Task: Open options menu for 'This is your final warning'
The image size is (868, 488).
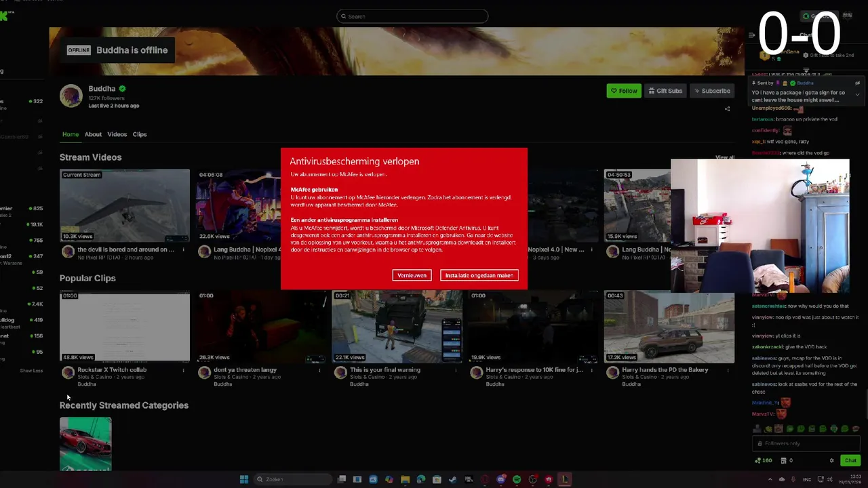Action: pyautogui.click(x=456, y=371)
